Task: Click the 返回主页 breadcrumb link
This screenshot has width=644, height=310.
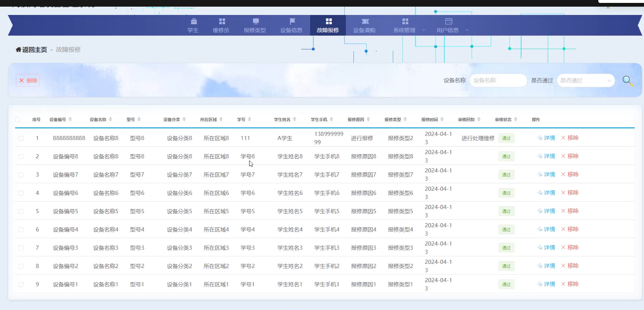Action: coord(34,49)
